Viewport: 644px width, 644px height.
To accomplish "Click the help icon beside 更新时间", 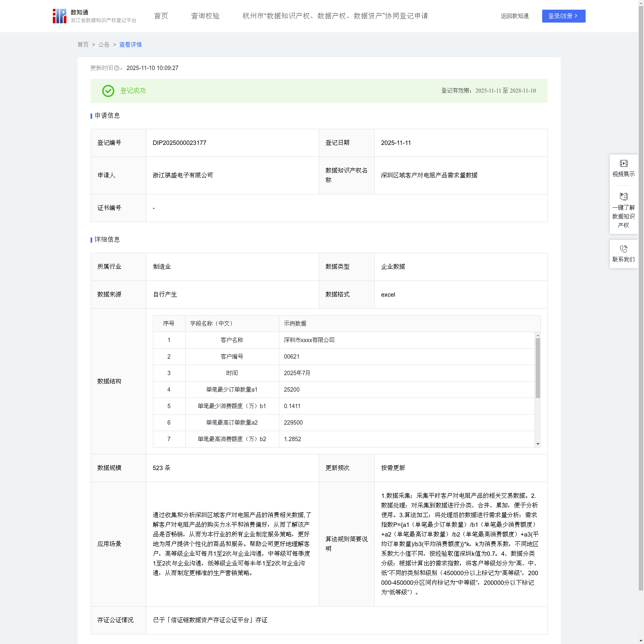I will coord(117,68).
